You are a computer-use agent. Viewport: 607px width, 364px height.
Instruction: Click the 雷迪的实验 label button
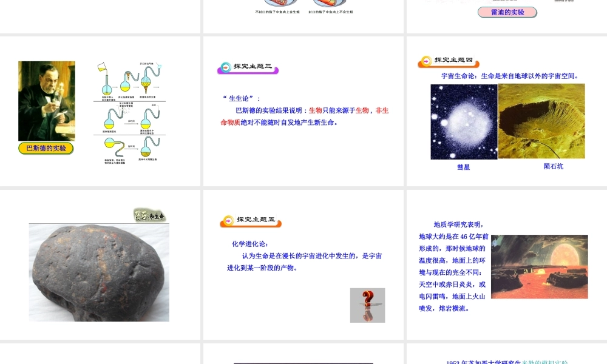click(x=507, y=12)
